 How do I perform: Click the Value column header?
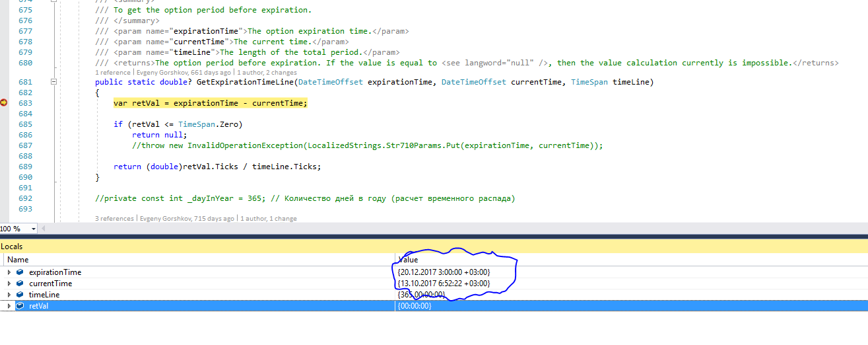408,260
